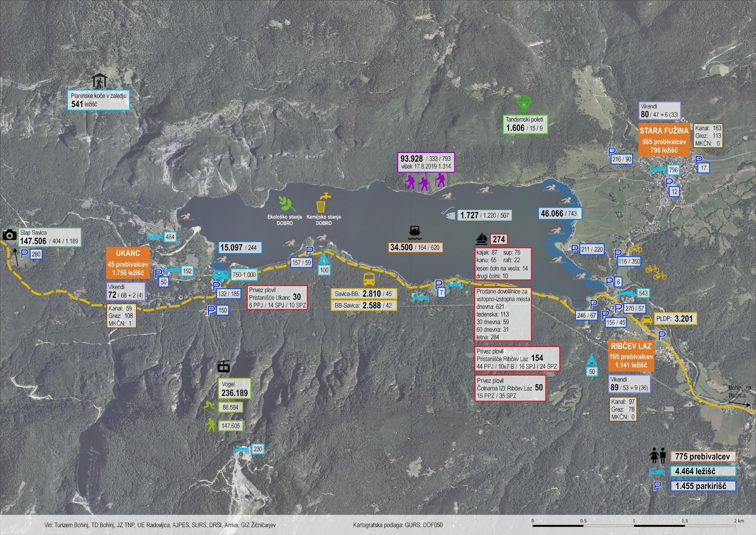Image resolution: width=756 pixels, height=535 pixels.
Task: Click the sailboat icon beside 274
Action: 482,239
